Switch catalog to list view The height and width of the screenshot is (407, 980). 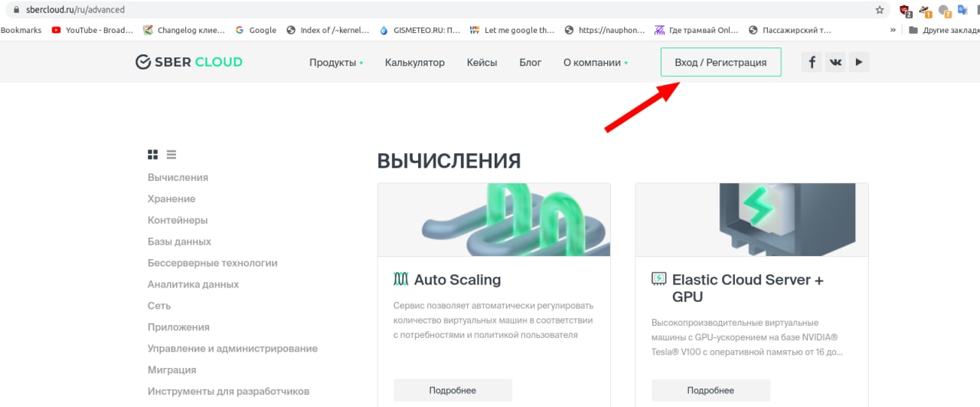click(x=171, y=155)
